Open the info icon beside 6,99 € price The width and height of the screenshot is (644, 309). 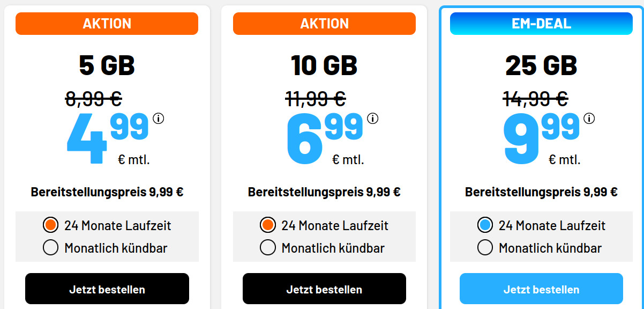click(373, 117)
